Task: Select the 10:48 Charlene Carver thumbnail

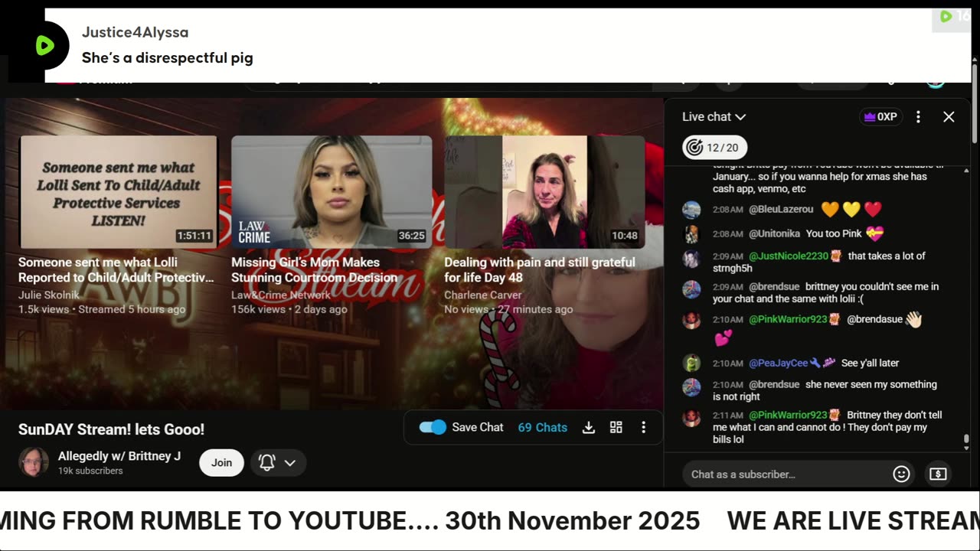Action: pos(544,191)
